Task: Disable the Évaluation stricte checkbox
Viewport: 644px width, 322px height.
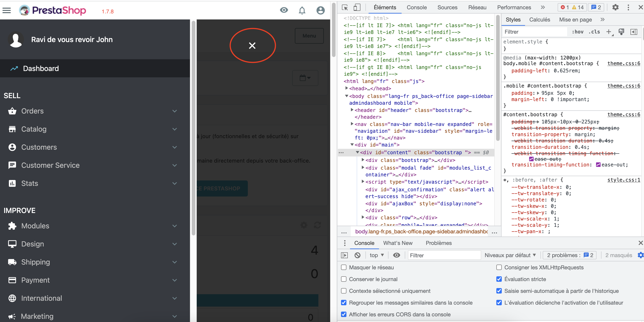Action: coord(499,279)
